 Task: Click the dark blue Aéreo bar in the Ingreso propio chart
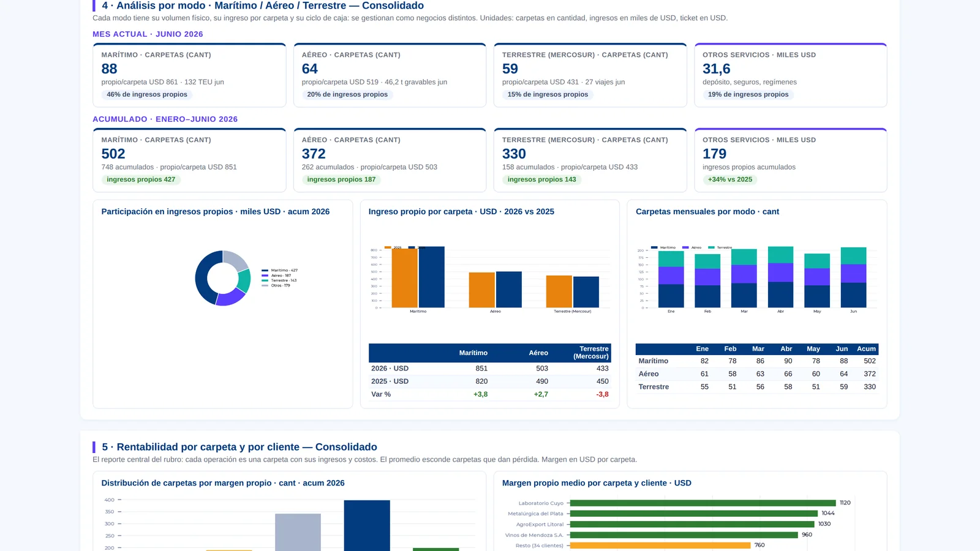click(509, 290)
